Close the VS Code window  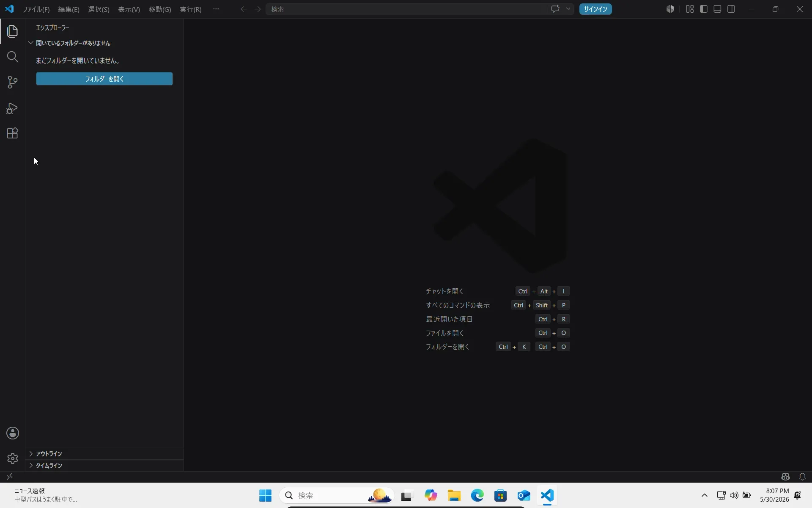pos(799,9)
